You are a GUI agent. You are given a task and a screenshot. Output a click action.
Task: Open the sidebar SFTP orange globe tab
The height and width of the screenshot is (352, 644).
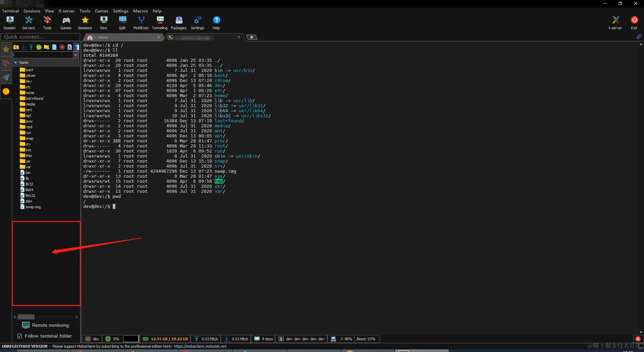[x=6, y=91]
